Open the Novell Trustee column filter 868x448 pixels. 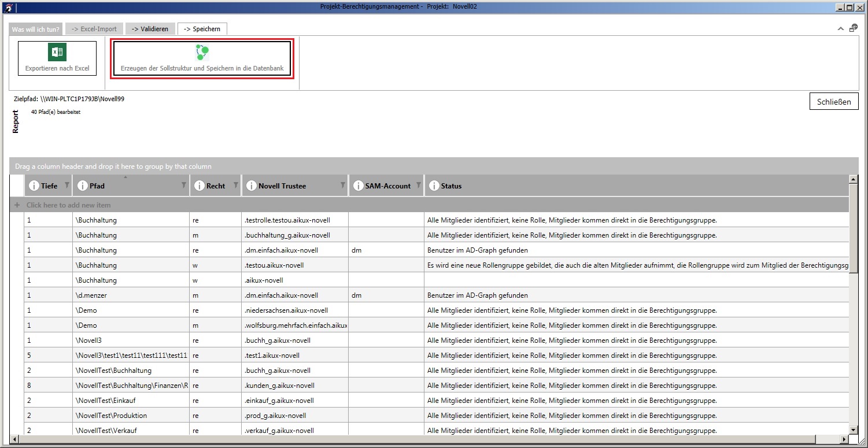[342, 185]
